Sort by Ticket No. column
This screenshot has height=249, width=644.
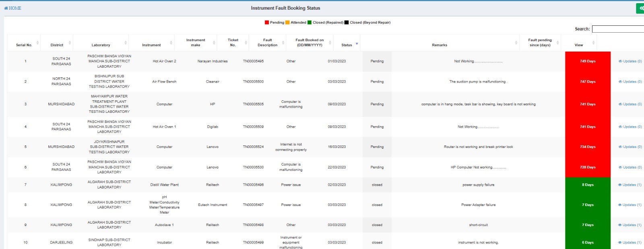[233, 43]
